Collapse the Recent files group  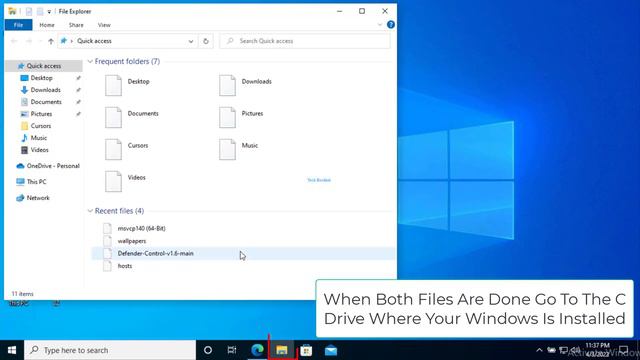(90, 211)
